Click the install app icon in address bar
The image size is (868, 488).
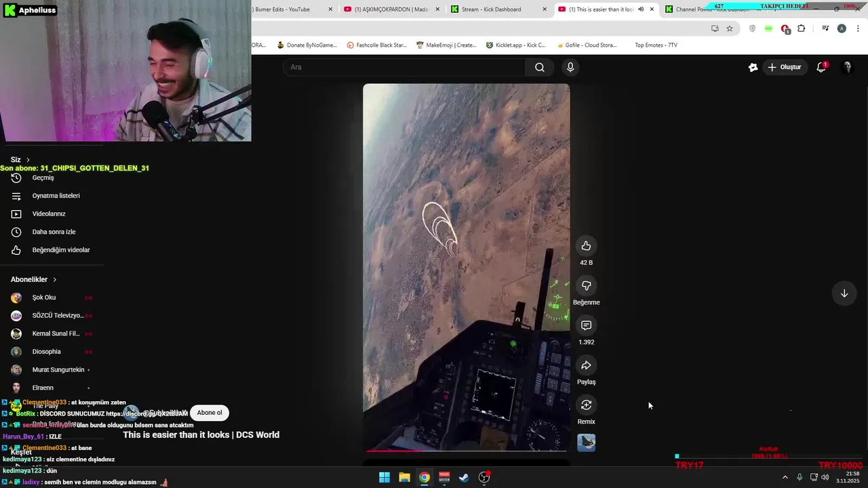click(x=715, y=28)
